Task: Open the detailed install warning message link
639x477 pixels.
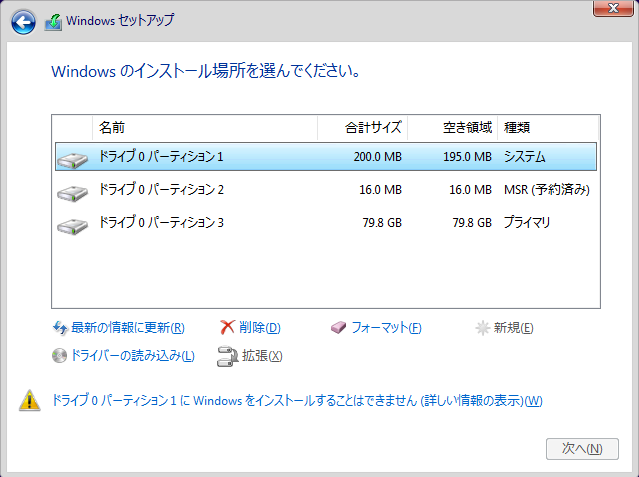Action: pyautogui.click(x=297, y=401)
